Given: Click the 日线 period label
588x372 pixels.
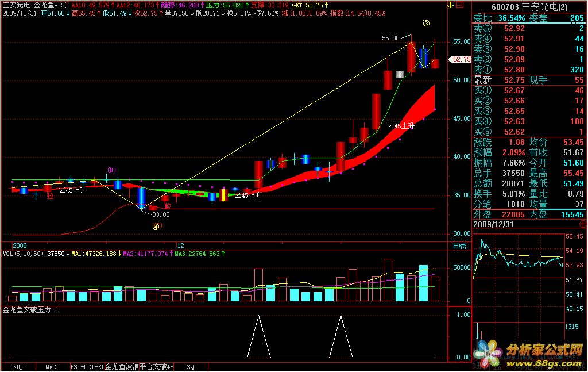Looking at the screenshot, I should [459, 246].
